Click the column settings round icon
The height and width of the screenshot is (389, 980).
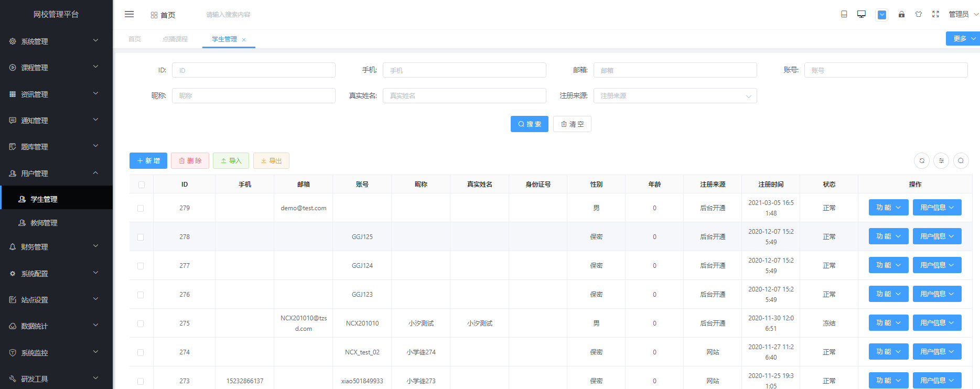941,160
